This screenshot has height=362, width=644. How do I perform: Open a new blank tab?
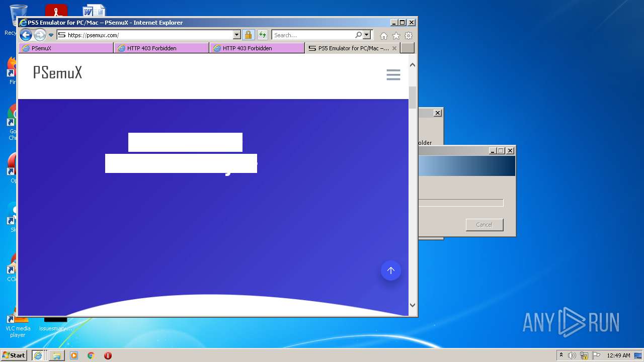tap(408, 48)
